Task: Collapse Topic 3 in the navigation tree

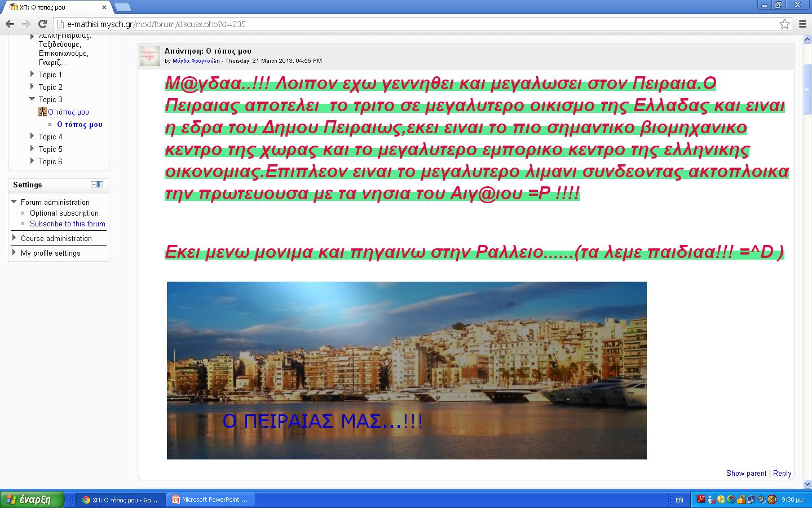Action: tap(32, 99)
